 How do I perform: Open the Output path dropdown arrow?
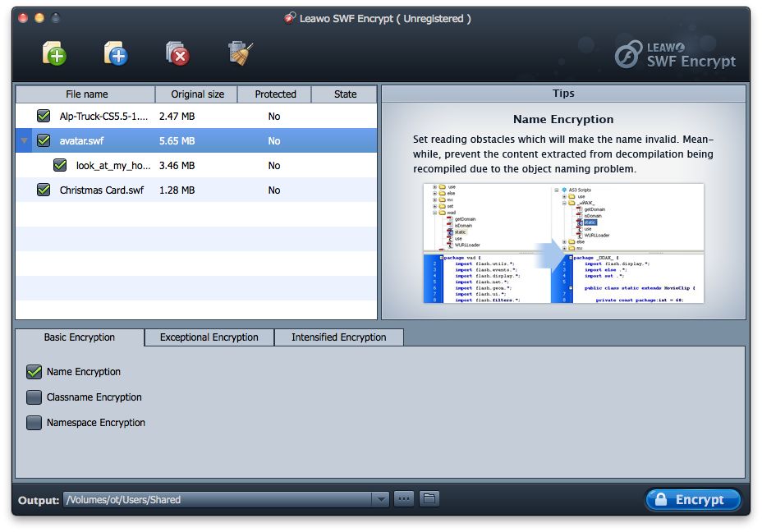point(380,499)
